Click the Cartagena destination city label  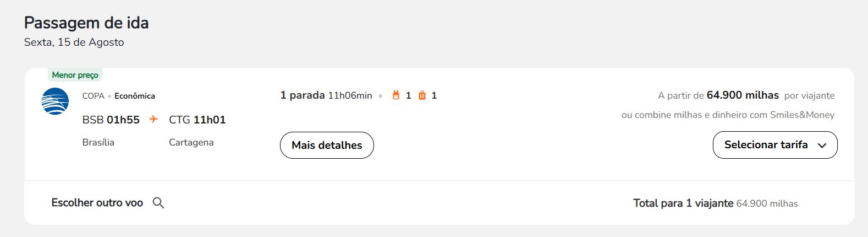point(191,142)
